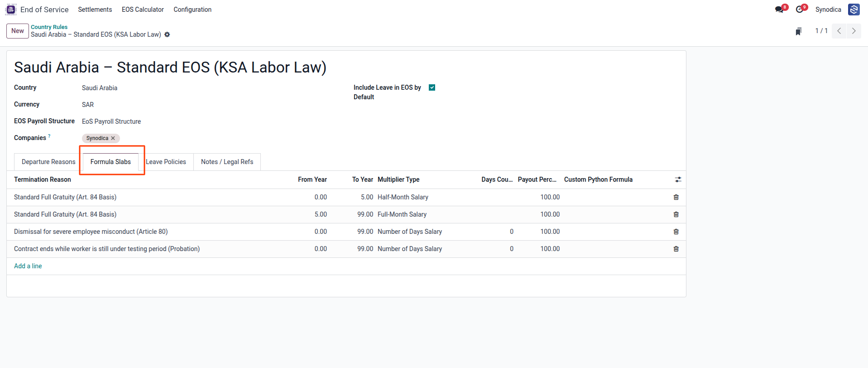The image size is (868, 368).
Task: Click the New button
Action: pyautogui.click(x=18, y=31)
